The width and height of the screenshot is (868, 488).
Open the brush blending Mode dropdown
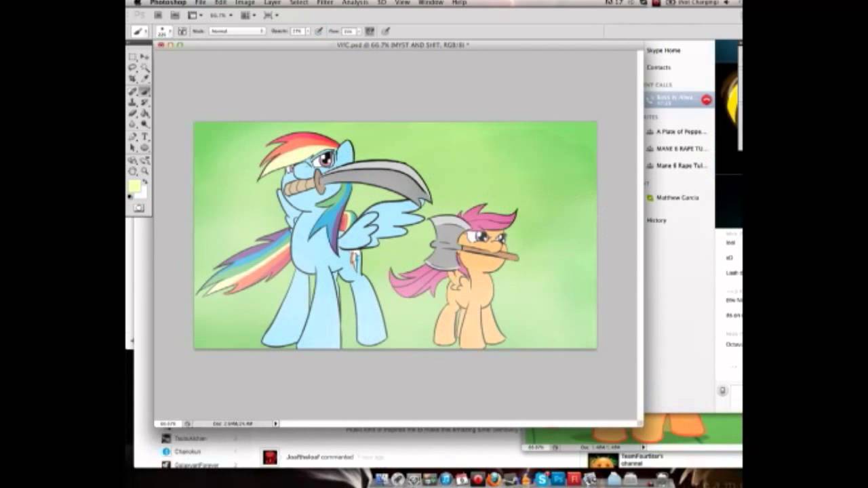(237, 31)
